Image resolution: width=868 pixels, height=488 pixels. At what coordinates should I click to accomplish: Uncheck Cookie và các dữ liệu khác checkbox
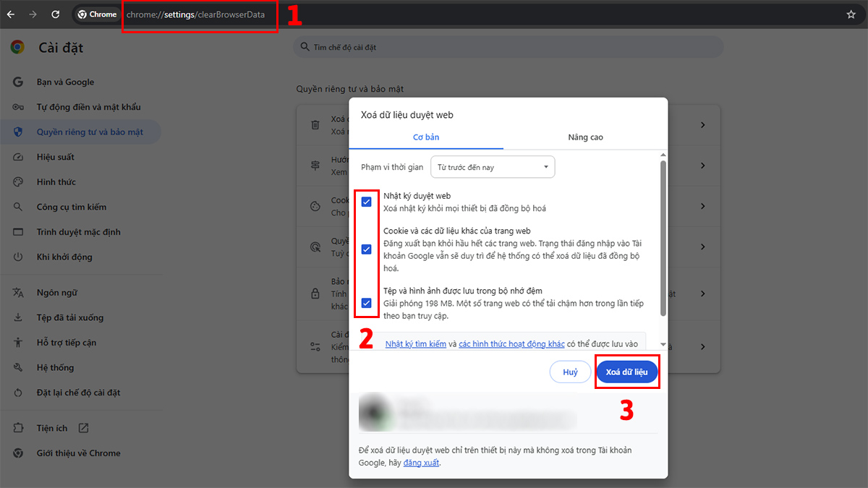point(366,249)
